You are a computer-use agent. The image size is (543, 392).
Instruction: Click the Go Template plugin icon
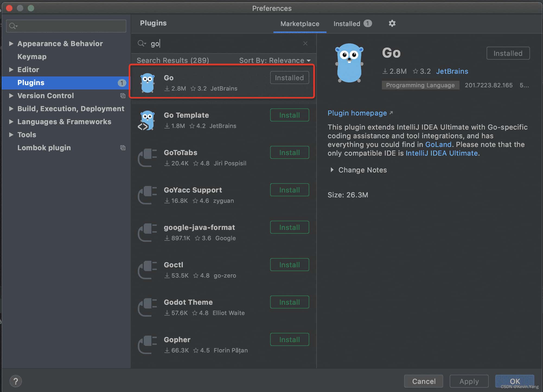click(147, 120)
